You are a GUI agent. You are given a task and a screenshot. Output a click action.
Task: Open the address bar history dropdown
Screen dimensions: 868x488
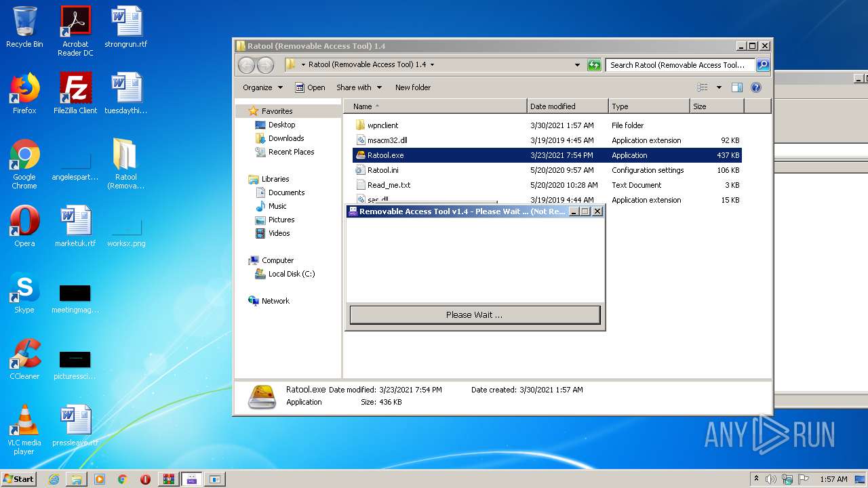577,65
